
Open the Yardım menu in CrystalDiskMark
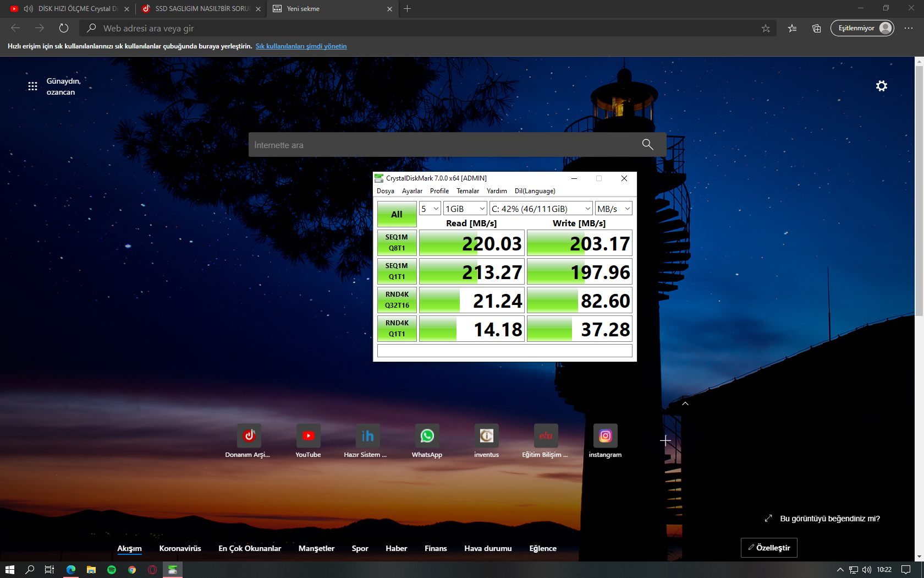tap(497, 191)
